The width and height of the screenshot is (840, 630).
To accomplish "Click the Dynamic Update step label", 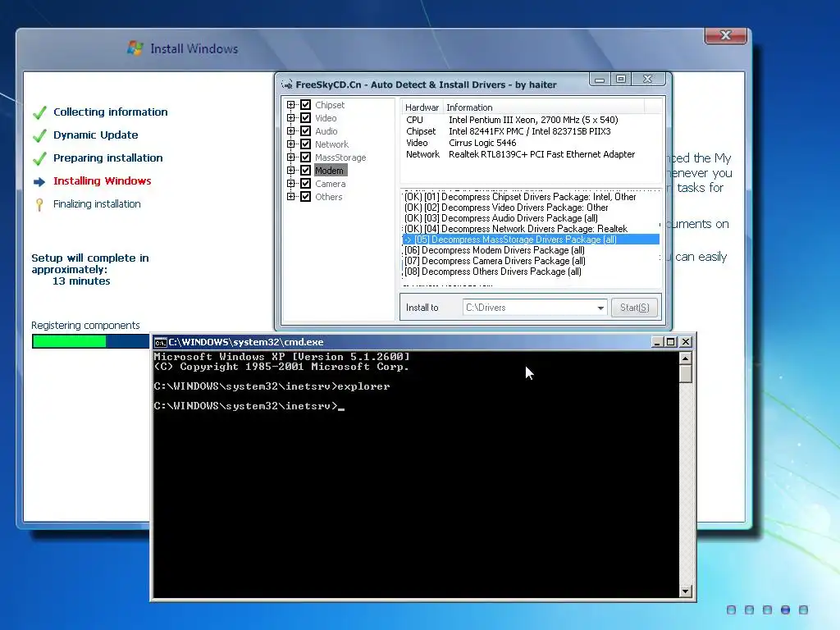I will click(95, 135).
